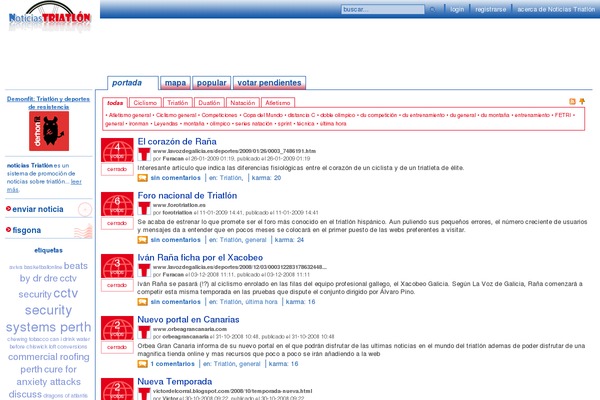Click the Noticias Triatlón logo
600x400 pixels.
coord(49,17)
